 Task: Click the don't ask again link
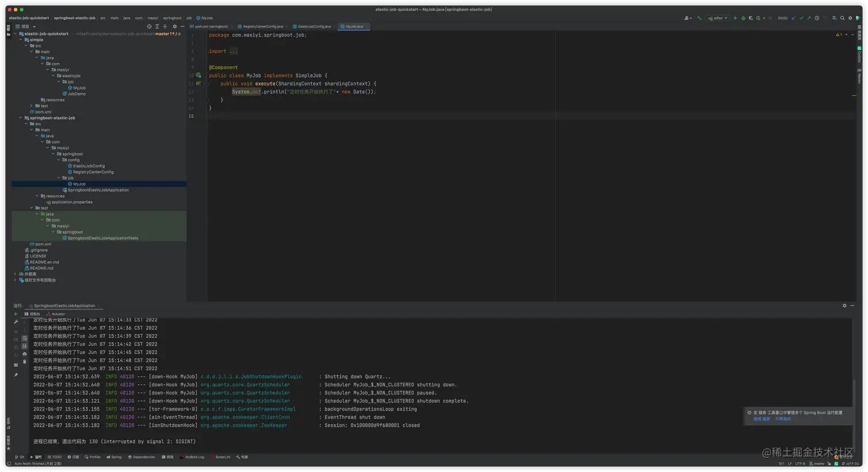pos(783,419)
